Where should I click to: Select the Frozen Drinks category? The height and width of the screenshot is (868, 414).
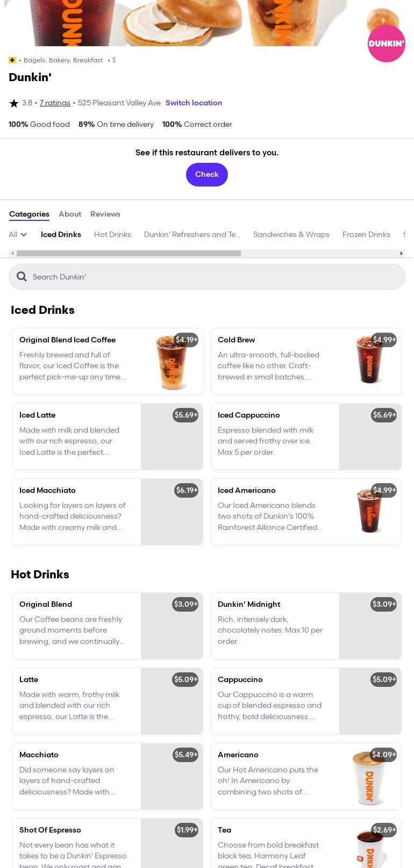click(366, 234)
